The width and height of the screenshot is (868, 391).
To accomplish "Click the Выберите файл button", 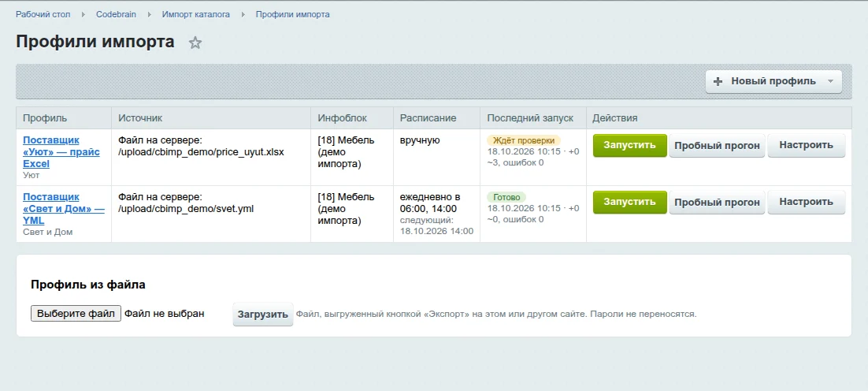I will (76, 314).
